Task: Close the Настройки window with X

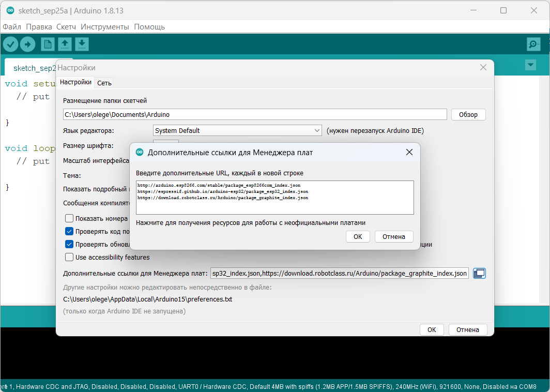Action: point(483,67)
